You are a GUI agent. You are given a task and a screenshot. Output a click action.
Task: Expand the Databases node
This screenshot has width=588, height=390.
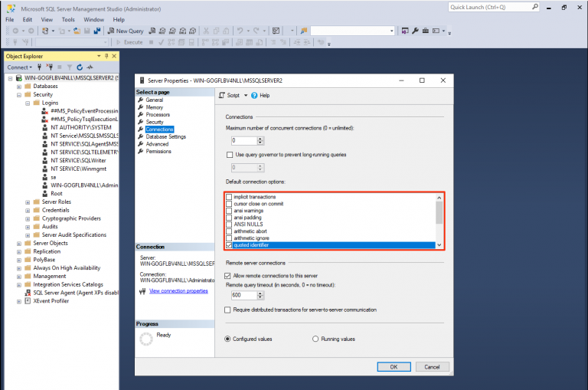(x=18, y=87)
